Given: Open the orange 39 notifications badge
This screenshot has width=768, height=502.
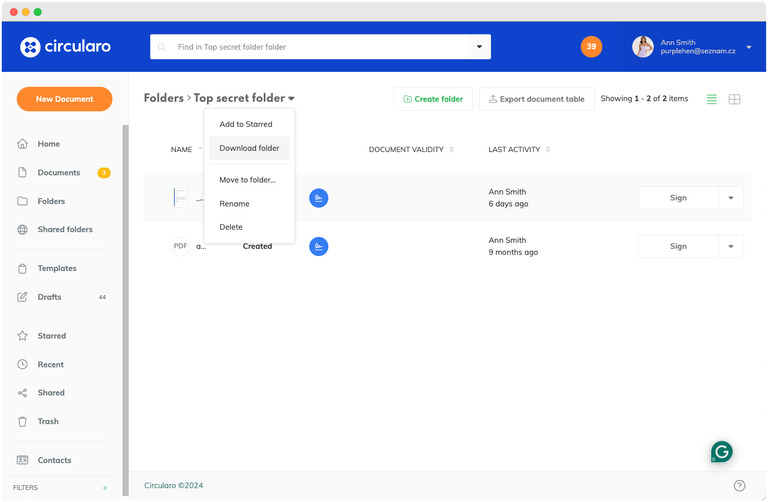Looking at the screenshot, I should pos(591,47).
